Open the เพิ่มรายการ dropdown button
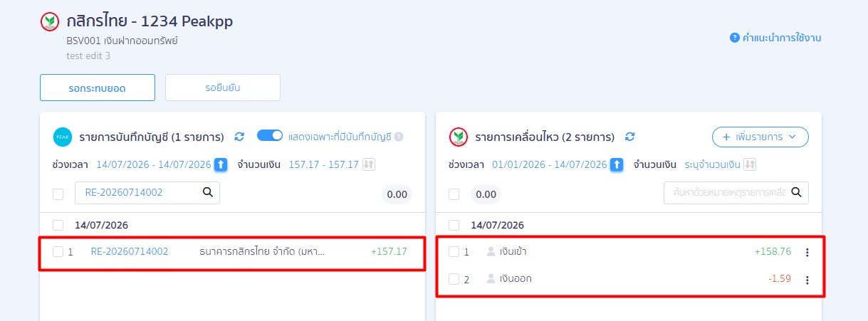Screen dimensions: 868x321 coord(760,137)
